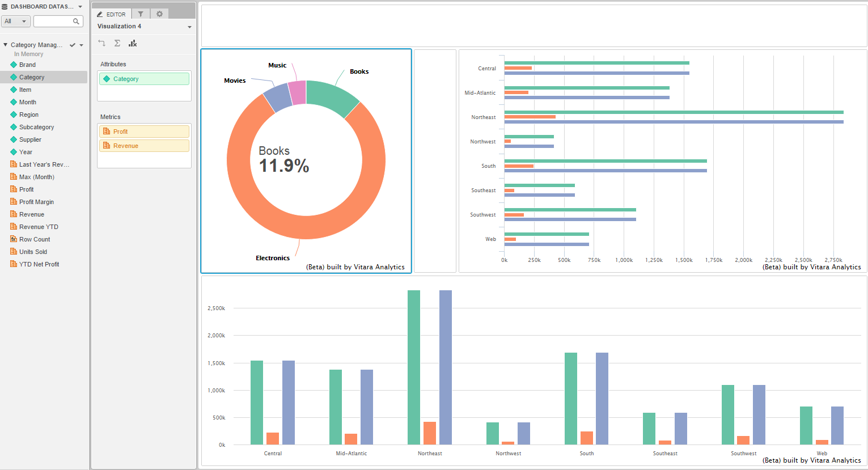
Task: Click the Movies blue donut slice
Action: pos(279,96)
